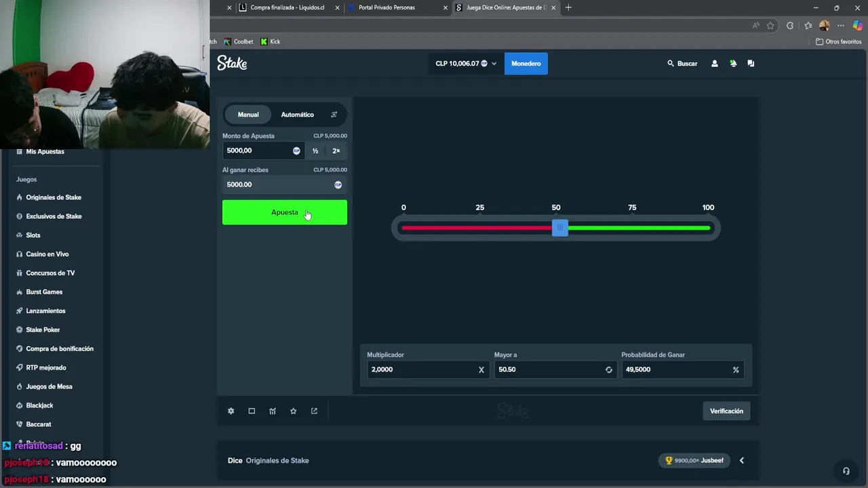Open live stats chart icon
The height and width of the screenshot is (488, 868).
pyautogui.click(x=273, y=411)
